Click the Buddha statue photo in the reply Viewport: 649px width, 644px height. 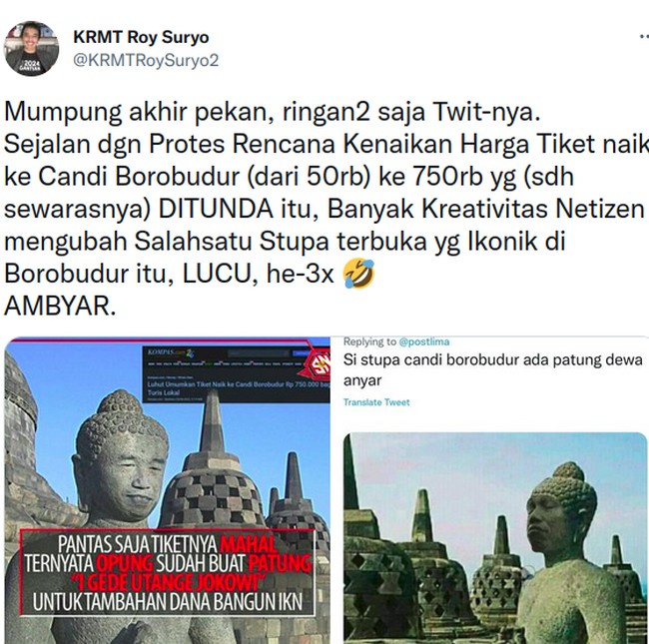(494, 538)
